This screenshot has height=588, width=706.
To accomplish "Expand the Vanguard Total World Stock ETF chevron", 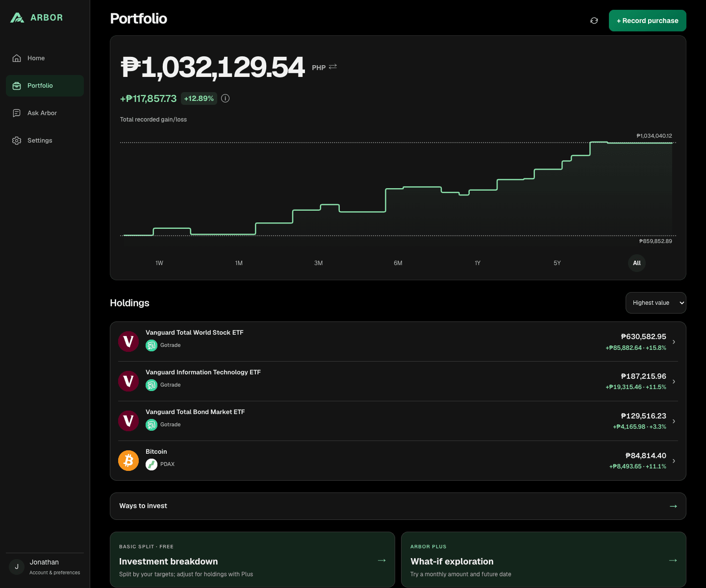I will [x=674, y=342].
